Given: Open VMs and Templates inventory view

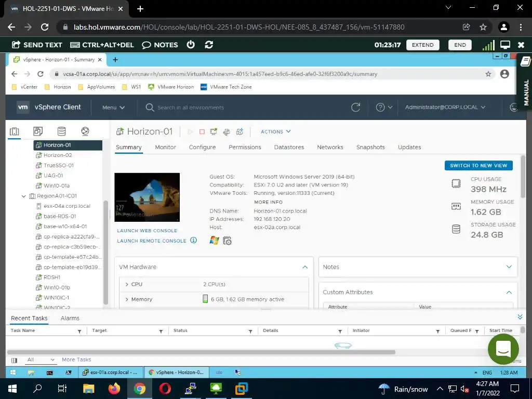Looking at the screenshot, I should 37,131.
